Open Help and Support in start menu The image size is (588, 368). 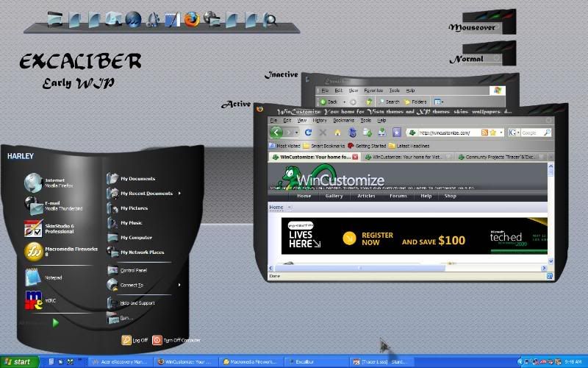(x=131, y=302)
